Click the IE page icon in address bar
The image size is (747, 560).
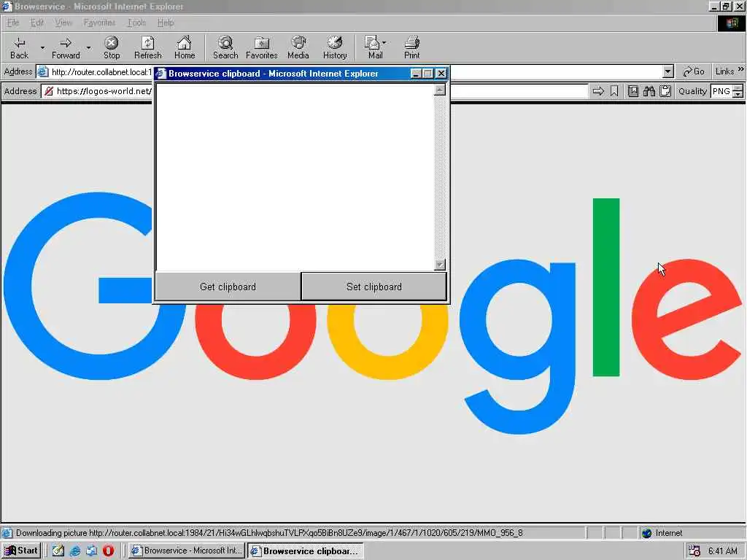point(43,72)
